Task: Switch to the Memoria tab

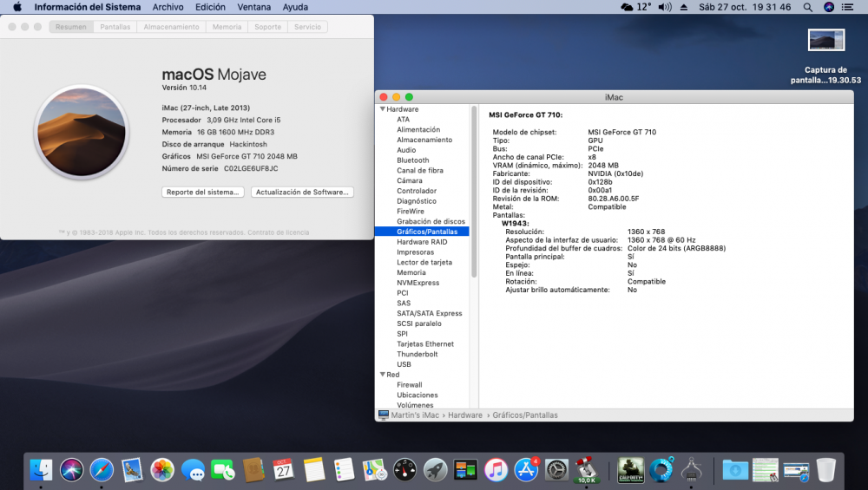Action: tap(227, 27)
